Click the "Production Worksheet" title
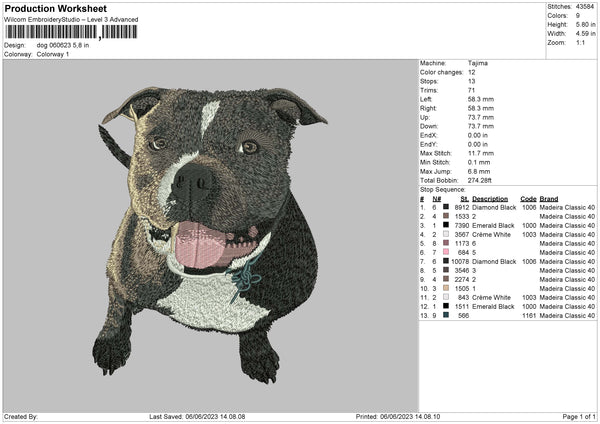Image resolution: width=600 pixels, height=424 pixels. click(55, 9)
